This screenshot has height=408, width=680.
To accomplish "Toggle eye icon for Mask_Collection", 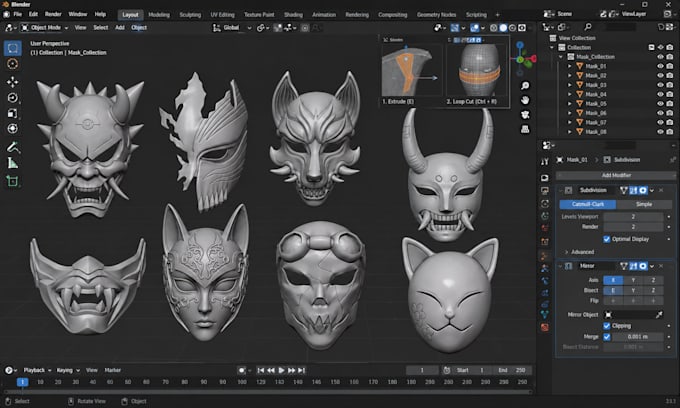I will pos(660,57).
